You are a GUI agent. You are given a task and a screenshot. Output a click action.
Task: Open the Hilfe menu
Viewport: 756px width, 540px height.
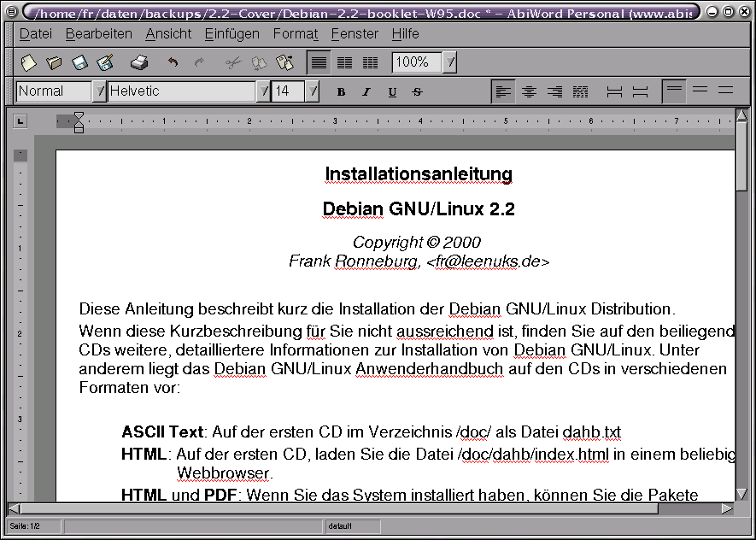[406, 34]
